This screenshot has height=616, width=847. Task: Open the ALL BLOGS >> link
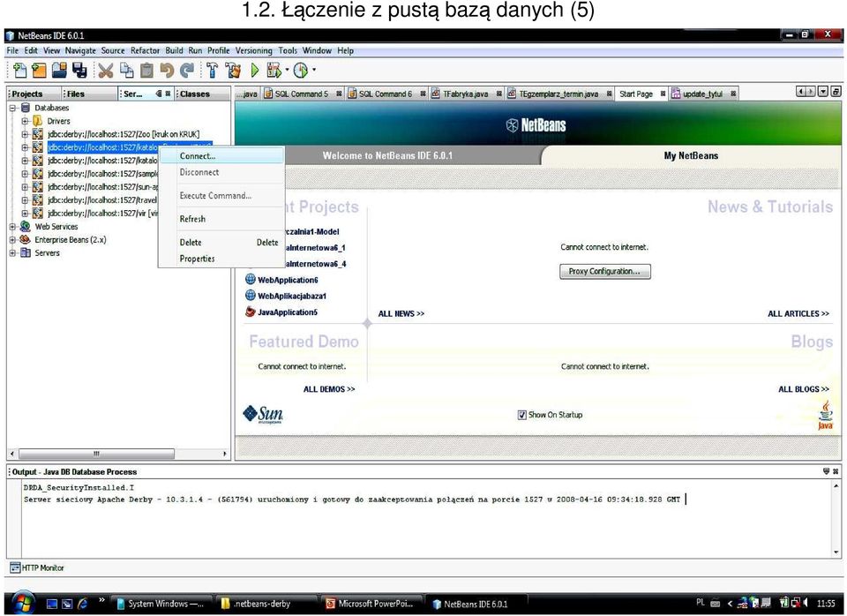coord(803,389)
